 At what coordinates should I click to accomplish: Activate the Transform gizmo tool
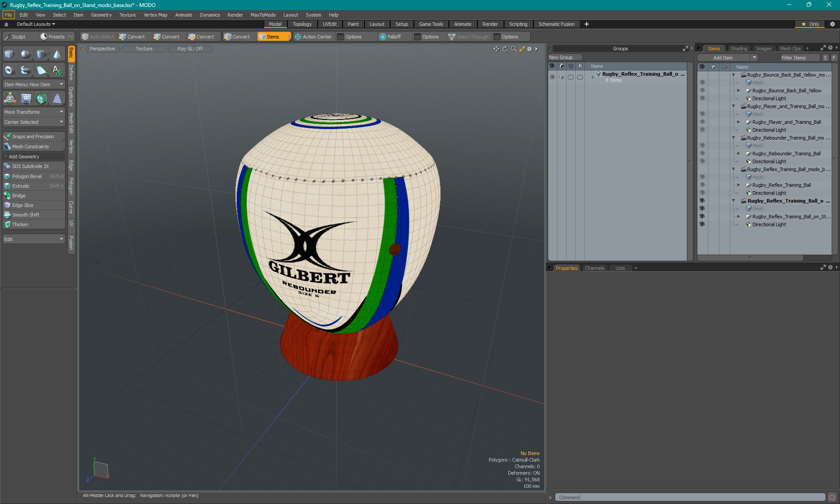pos(10,98)
